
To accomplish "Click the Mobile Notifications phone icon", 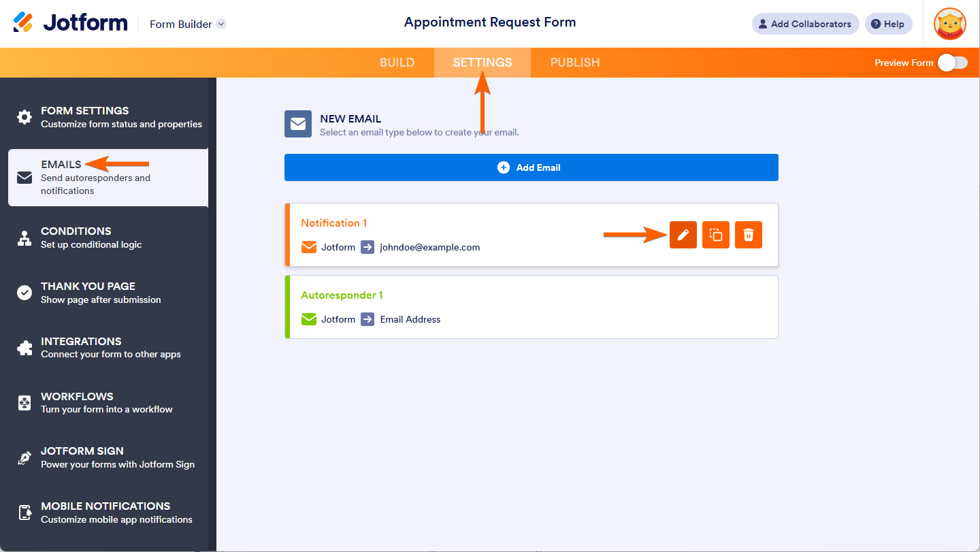I will click(x=24, y=513).
